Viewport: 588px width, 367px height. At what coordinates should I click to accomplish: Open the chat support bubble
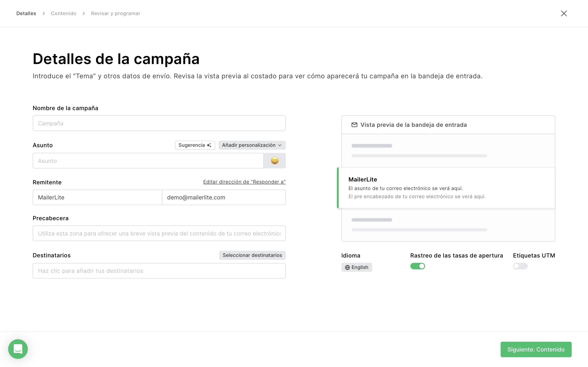[x=18, y=349]
